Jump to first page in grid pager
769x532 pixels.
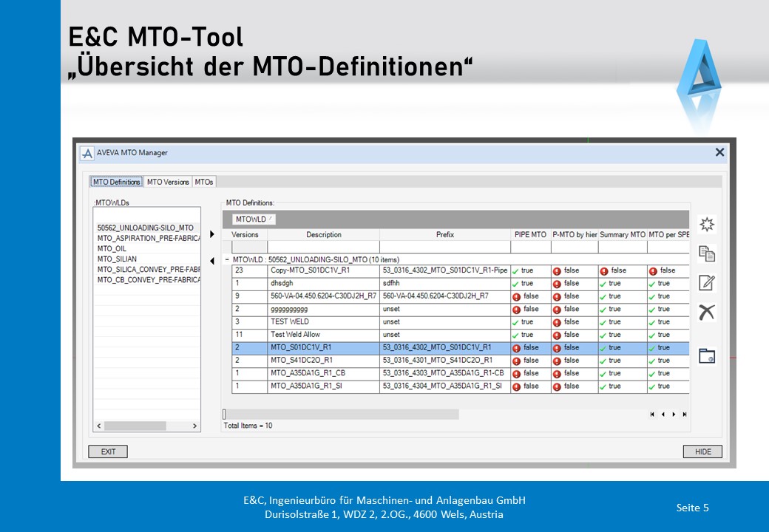pyautogui.click(x=652, y=415)
